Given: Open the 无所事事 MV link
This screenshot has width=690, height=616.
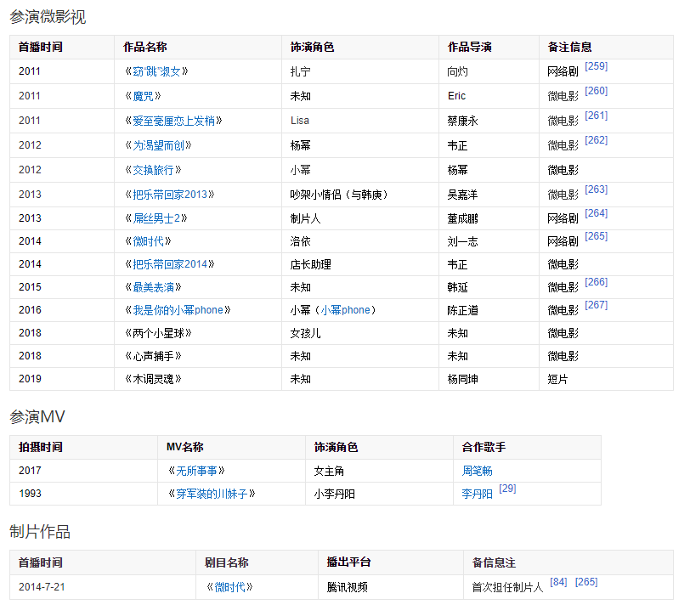Looking at the screenshot, I should tap(195, 471).
